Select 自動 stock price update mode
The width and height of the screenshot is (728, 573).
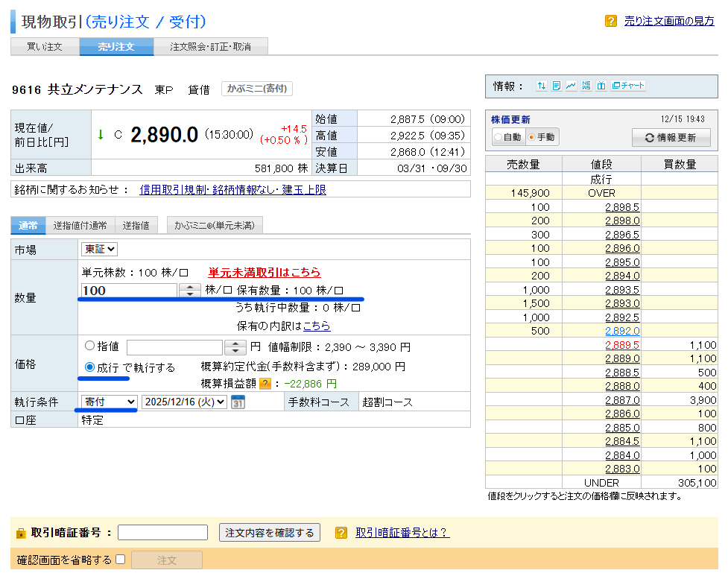498,137
